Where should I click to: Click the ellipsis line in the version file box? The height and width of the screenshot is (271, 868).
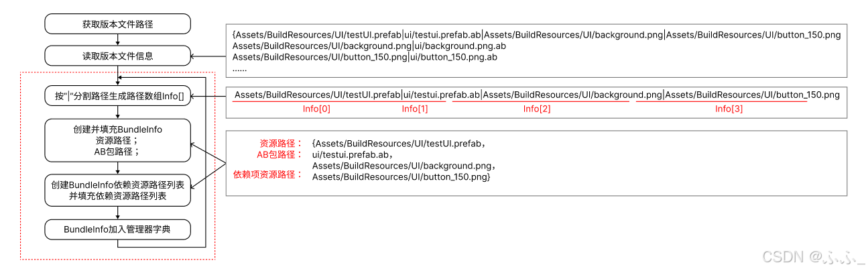[239, 68]
